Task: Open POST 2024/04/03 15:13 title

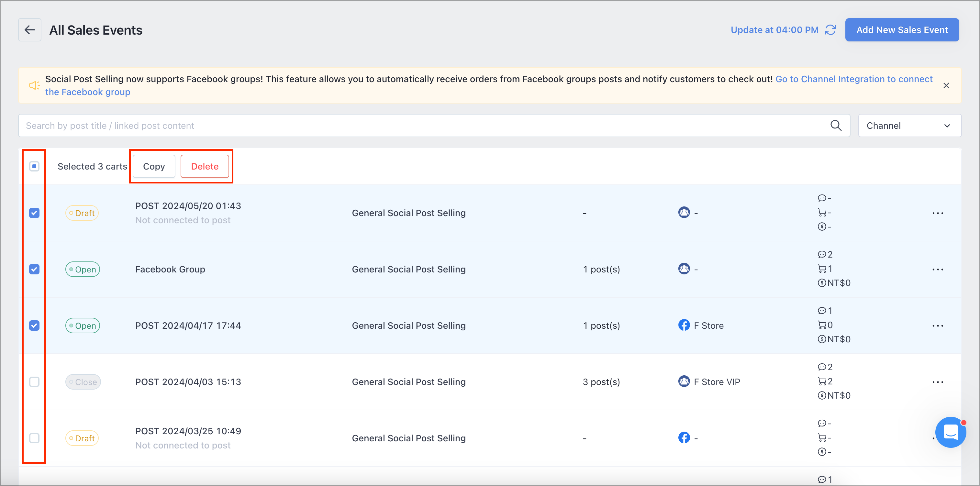Action: 188,382
